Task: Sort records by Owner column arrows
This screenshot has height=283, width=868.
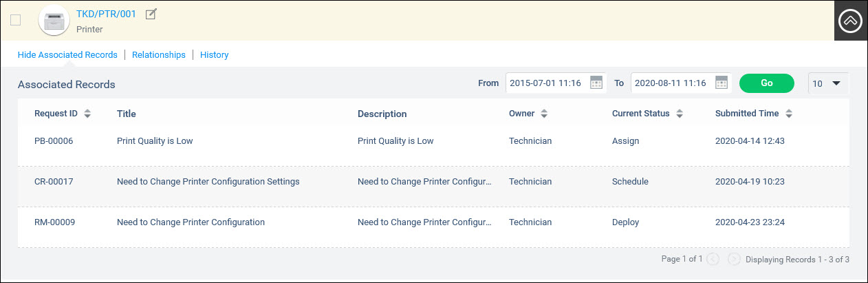Action: point(544,114)
